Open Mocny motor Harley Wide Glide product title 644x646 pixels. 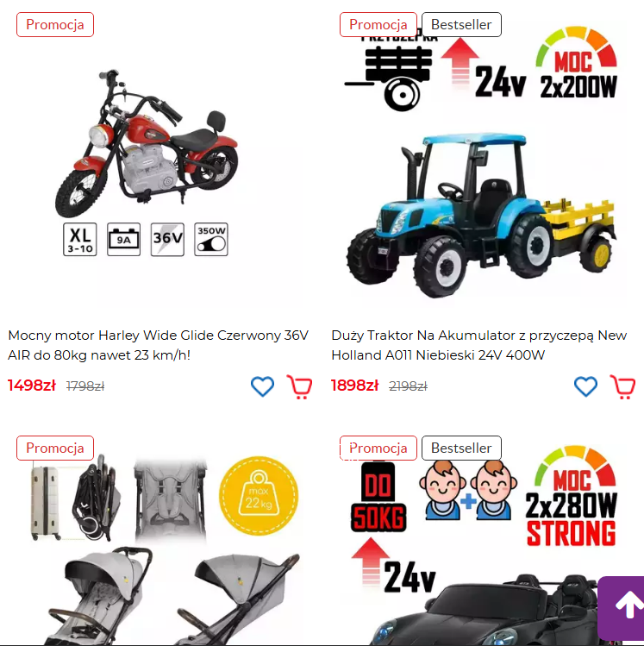158,345
